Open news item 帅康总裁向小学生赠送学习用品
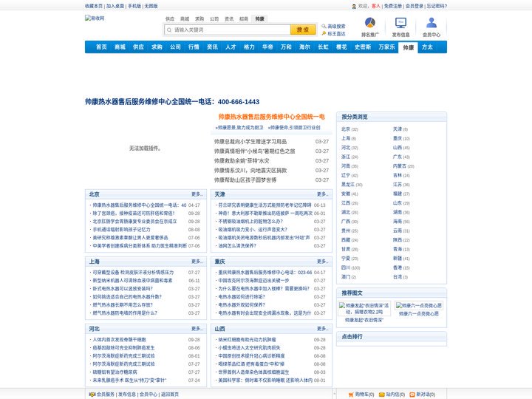Screen dimensions: 532x399 [250, 141]
